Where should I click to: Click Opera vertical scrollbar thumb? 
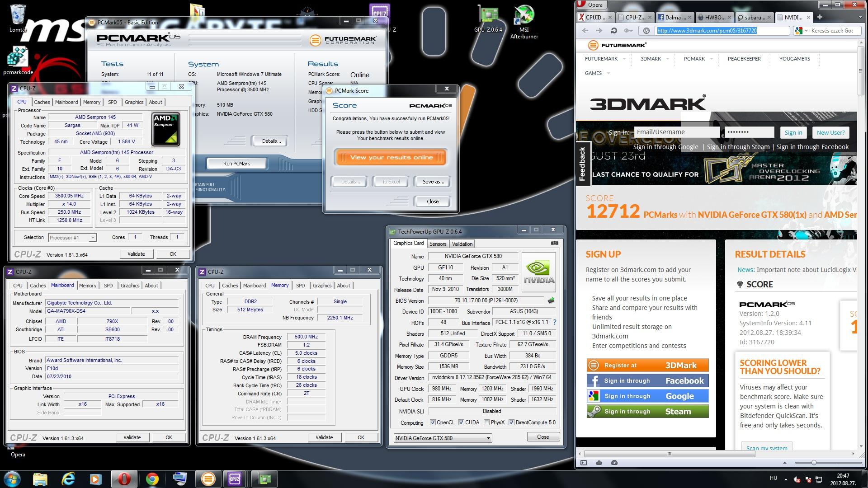point(860,71)
